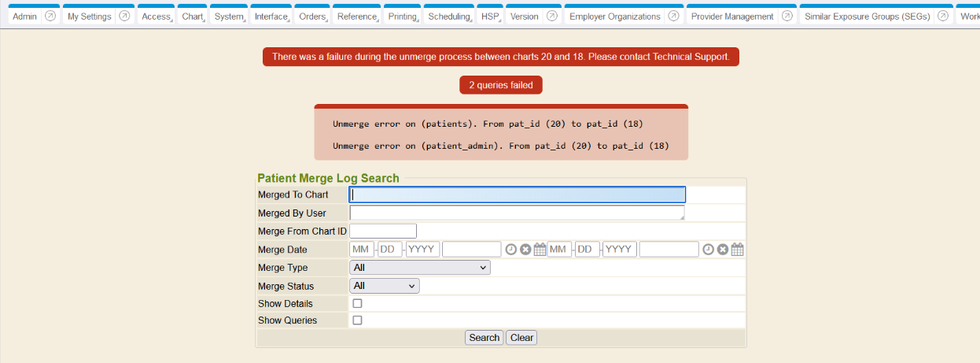This screenshot has height=363, width=980.
Task: Open the start Merge Date calendar picker
Action: tap(540, 250)
